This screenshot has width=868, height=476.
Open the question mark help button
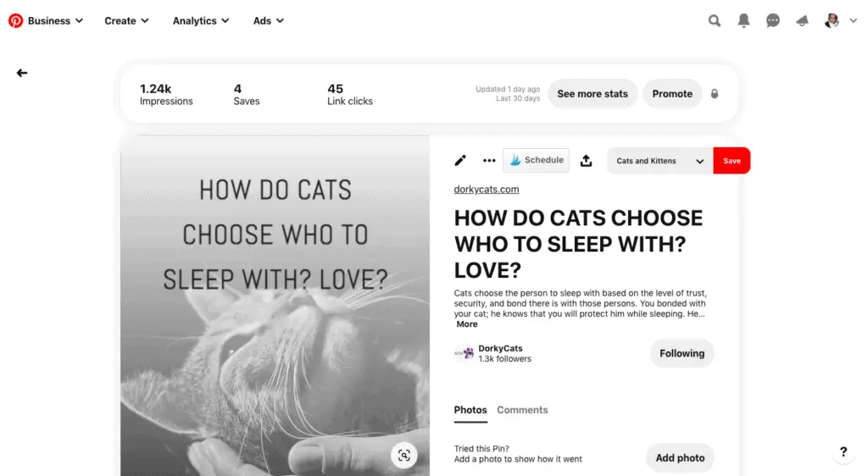click(843, 451)
